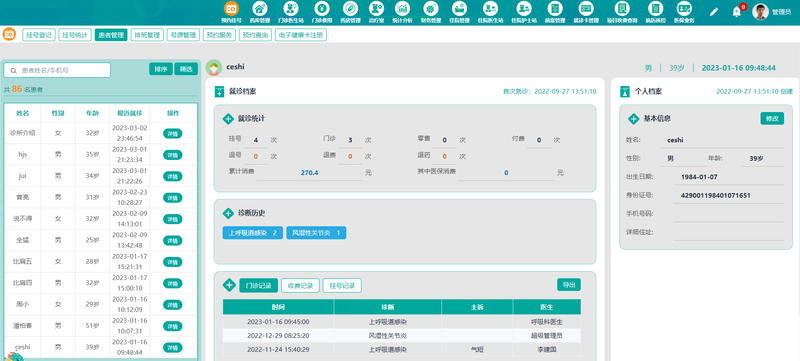Click the patient name search field
Image resolution: width=800 pixels, height=361 pixels.
point(57,70)
